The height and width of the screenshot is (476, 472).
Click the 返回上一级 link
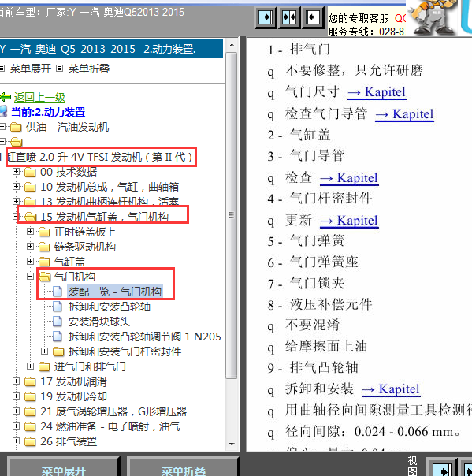pyautogui.click(x=39, y=97)
